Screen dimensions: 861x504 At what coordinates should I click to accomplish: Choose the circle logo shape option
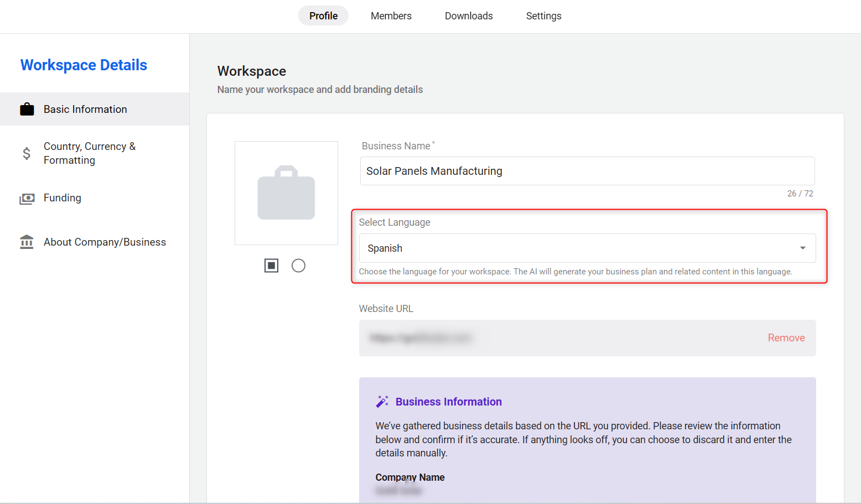[298, 266]
